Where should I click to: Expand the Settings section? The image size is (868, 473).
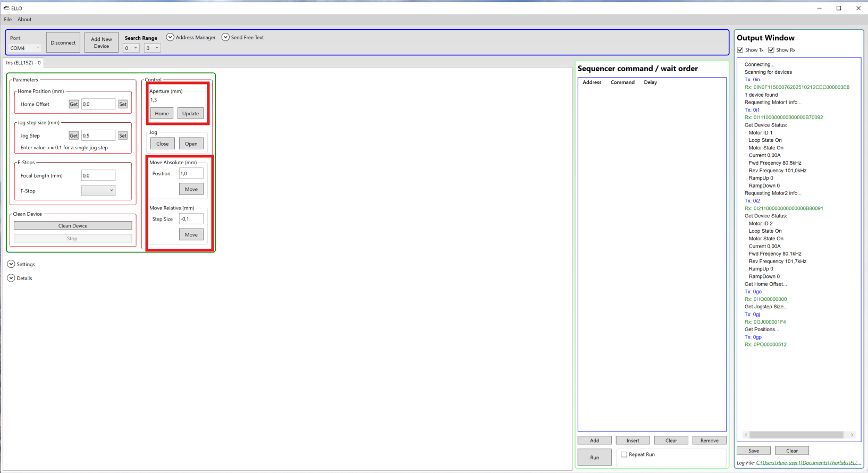(11, 264)
